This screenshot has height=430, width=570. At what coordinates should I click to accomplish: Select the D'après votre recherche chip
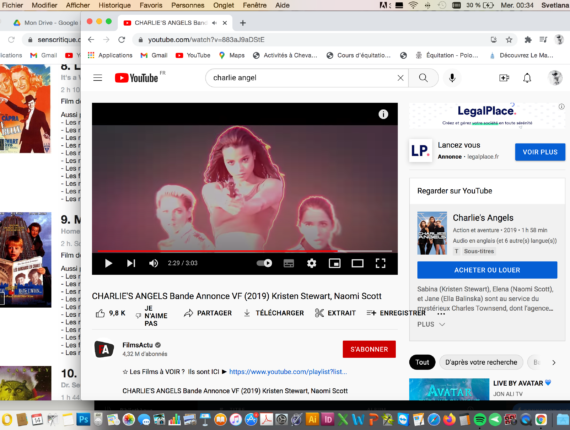[481, 362]
